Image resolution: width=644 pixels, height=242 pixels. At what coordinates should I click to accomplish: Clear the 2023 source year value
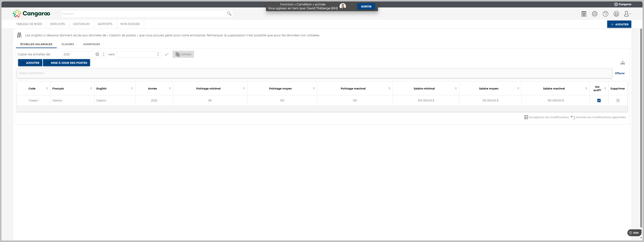pos(97,54)
